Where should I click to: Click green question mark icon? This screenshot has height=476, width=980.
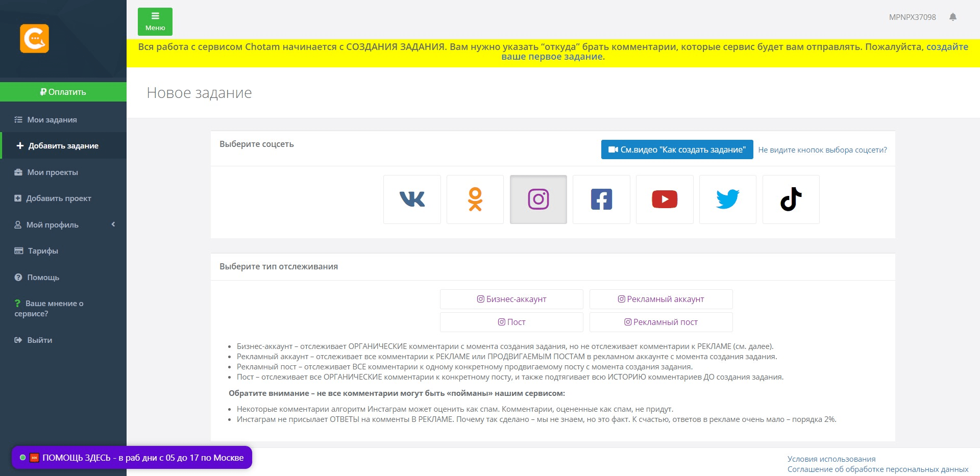(x=17, y=303)
